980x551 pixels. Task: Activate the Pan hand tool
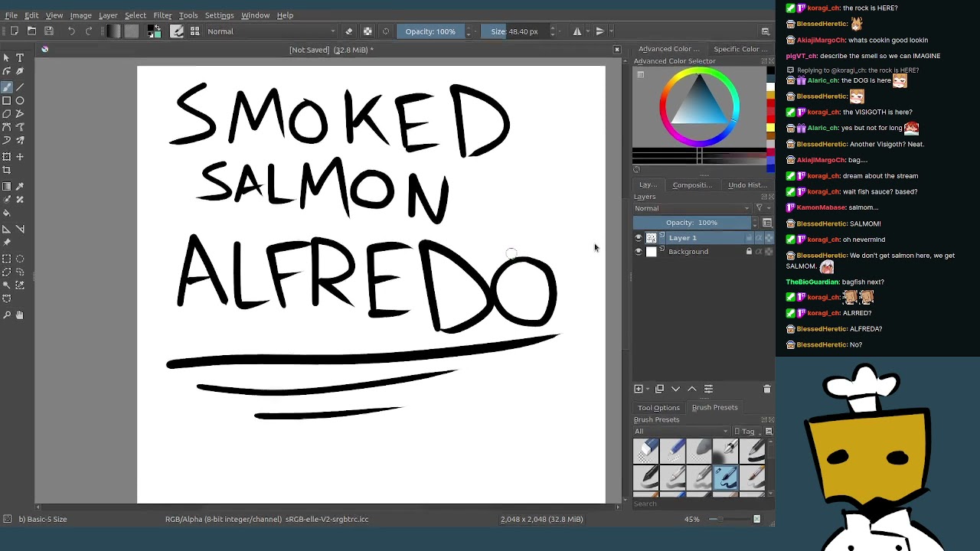point(20,315)
